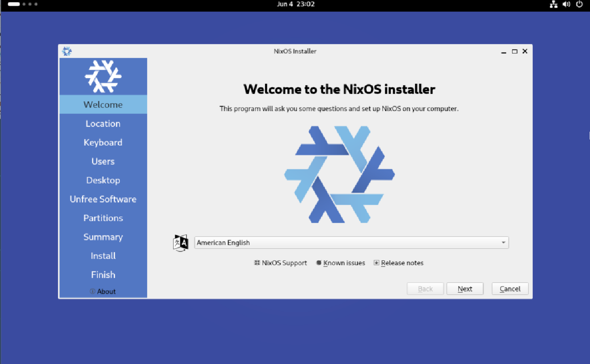Select the Unfree Software step
The image size is (590, 364).
click(103, 199)
